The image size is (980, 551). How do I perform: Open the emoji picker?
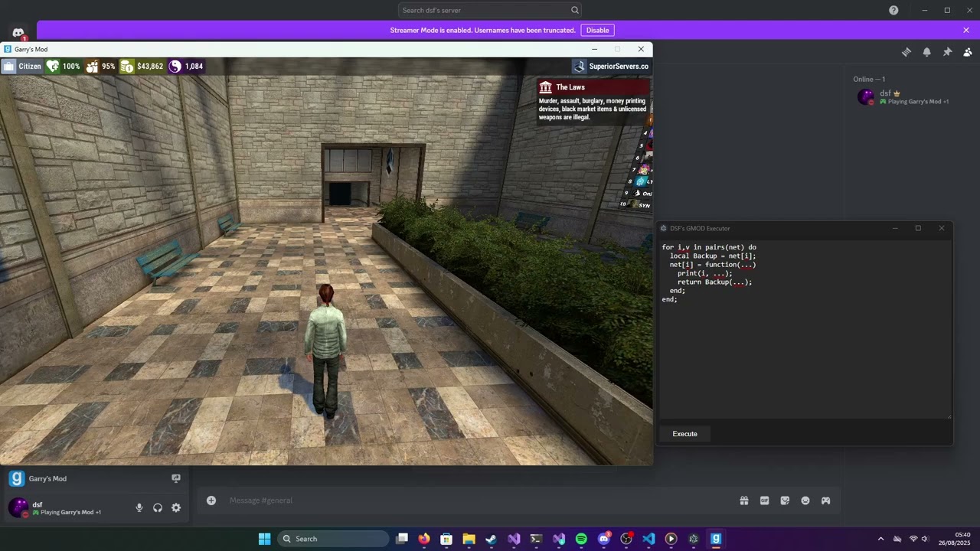[x=805, y=500]
